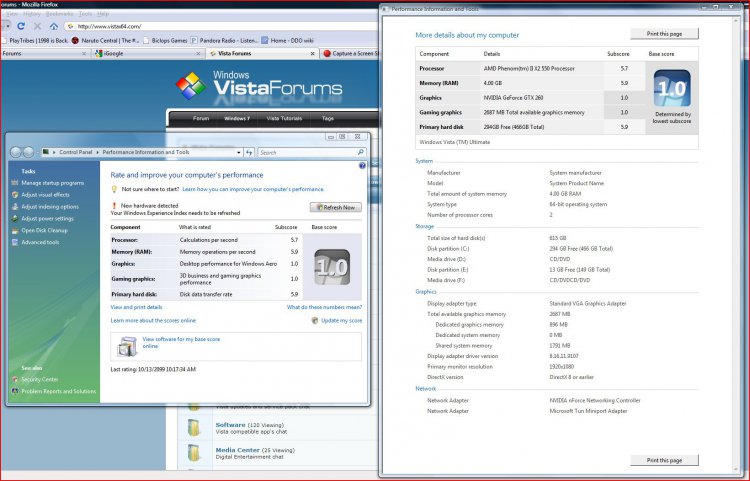Open the Forum nav item on VistaForums

[x=201, y=118]
